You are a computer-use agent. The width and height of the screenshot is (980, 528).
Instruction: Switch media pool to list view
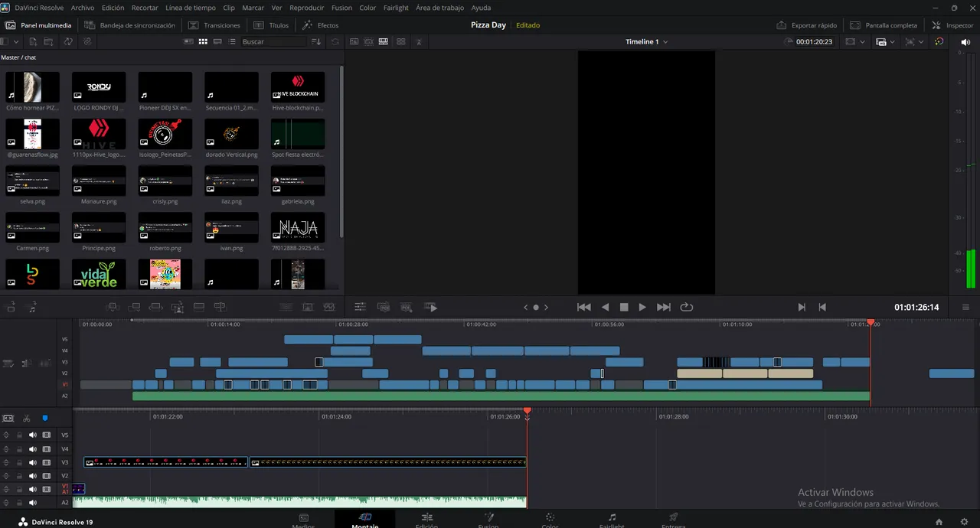click(232, 41)
